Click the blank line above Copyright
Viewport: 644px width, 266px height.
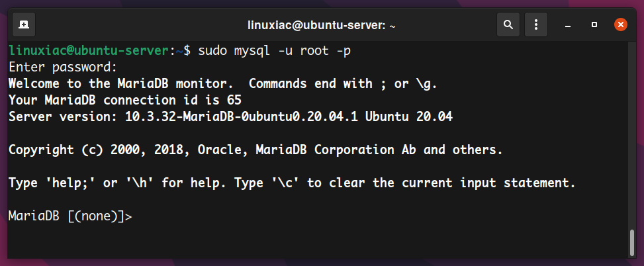316,134
